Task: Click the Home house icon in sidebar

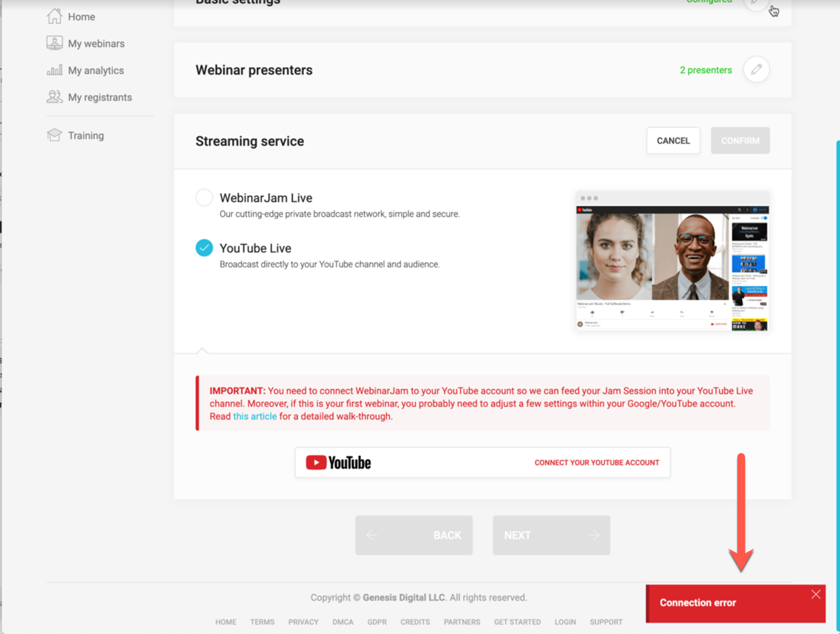Action: (54, 16)
